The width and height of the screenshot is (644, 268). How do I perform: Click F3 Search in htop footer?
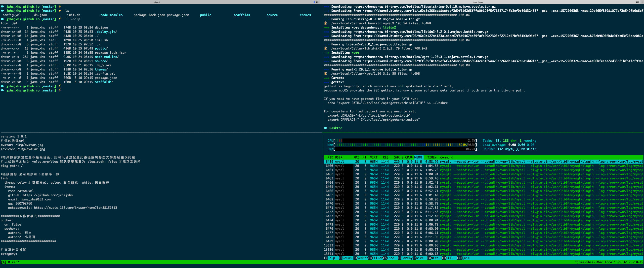[360, 258]
